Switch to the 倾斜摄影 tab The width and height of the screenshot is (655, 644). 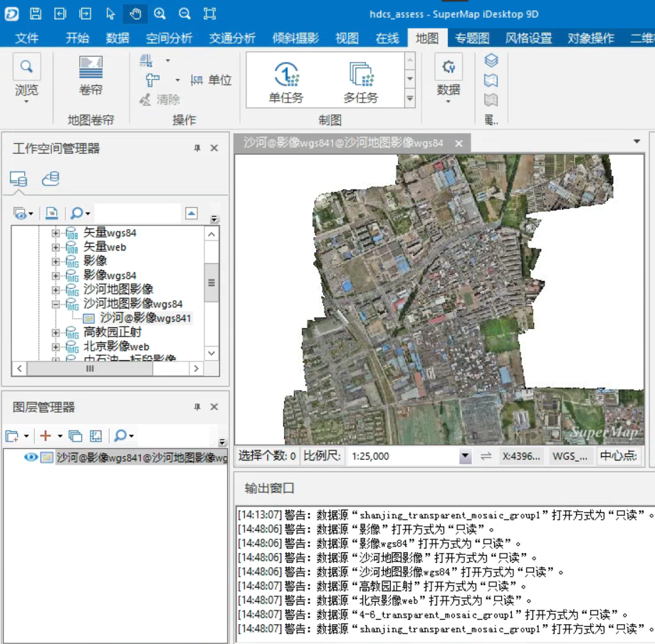click(295, 38)
